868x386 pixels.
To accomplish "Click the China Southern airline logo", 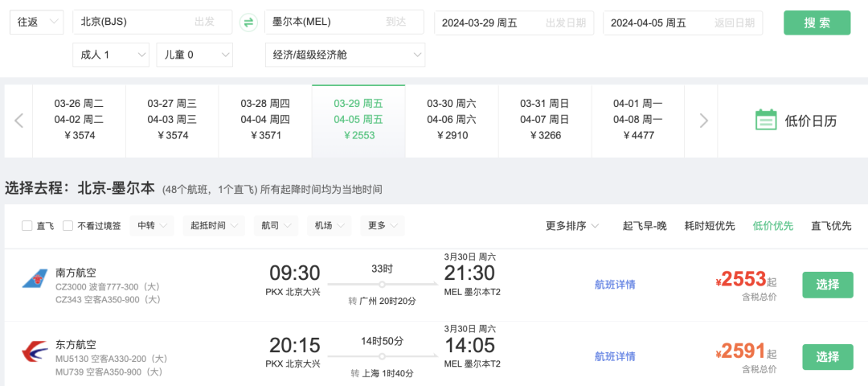I will coord(35,278).
